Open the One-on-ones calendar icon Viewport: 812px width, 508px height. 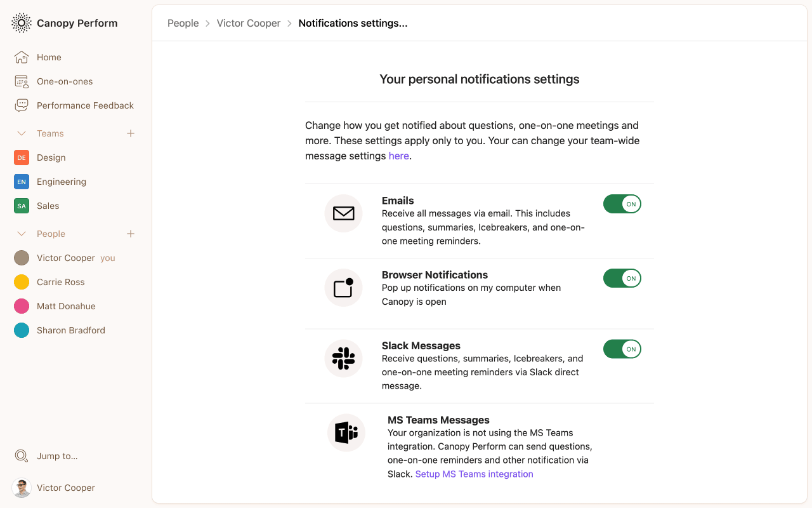(x=22, y=81)
